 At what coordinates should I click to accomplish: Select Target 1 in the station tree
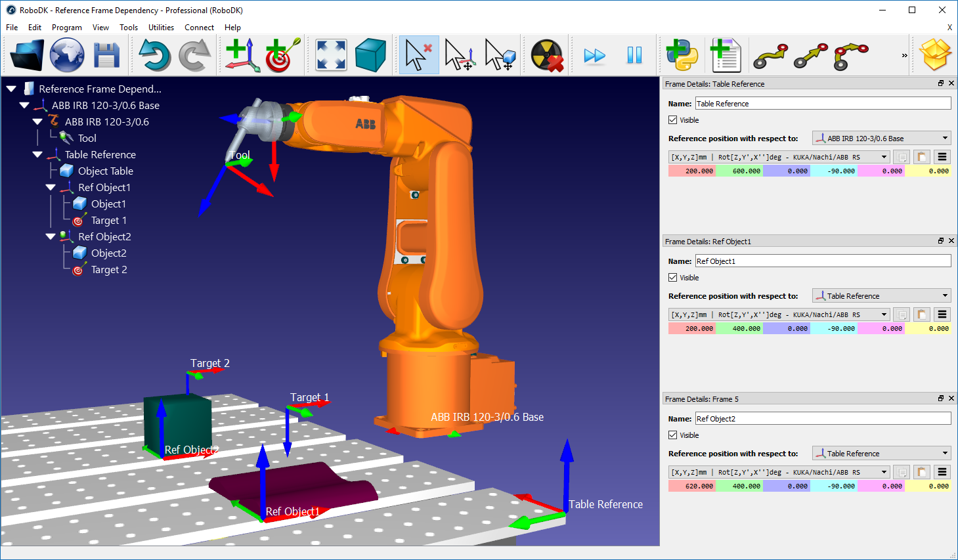[109, 220]
